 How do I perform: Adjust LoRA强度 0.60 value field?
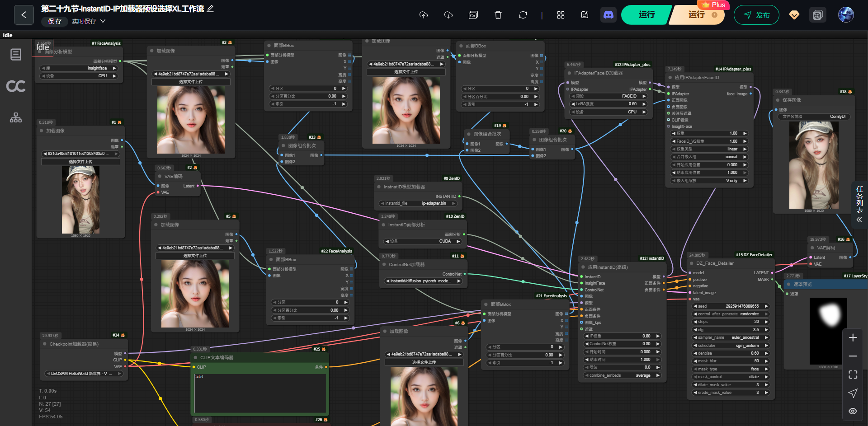608,104
